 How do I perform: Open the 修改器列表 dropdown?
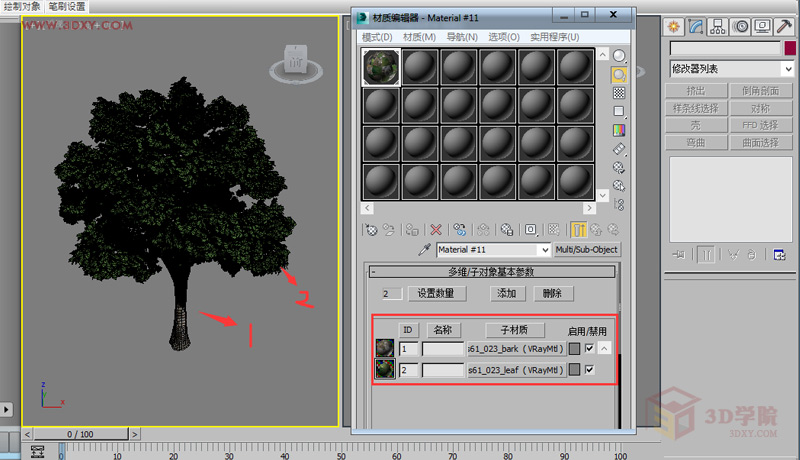(x=732, y=69)
